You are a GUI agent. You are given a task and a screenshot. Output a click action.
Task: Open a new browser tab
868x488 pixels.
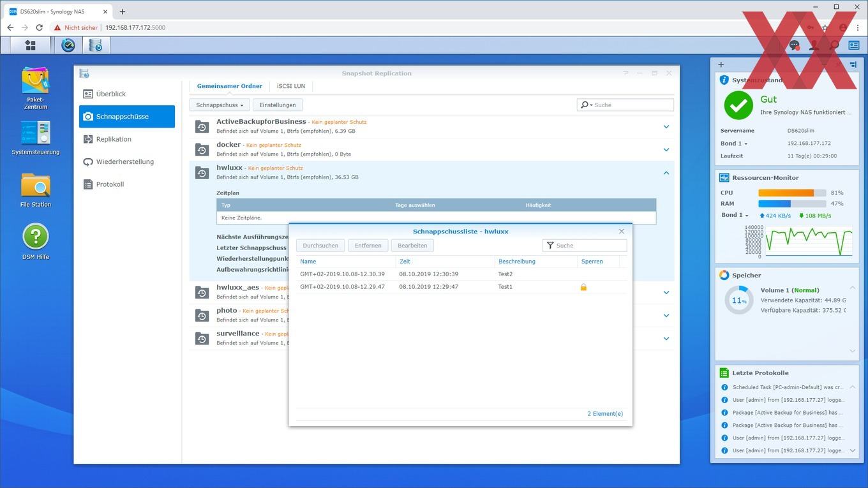[x=123, y=11]
